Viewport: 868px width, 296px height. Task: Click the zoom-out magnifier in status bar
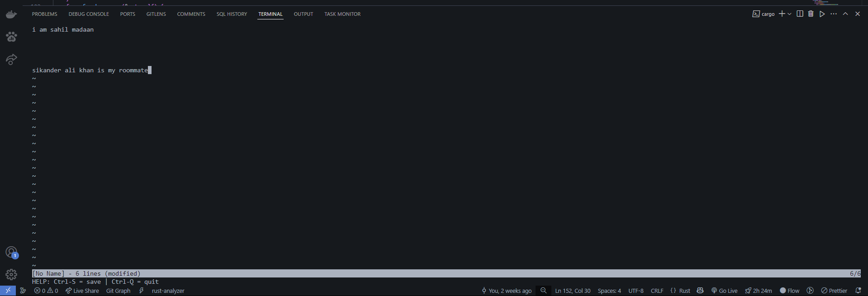click(x=544, y=291)
